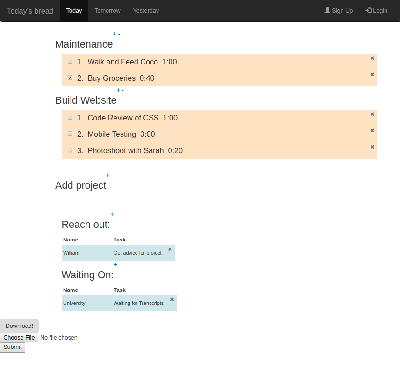Remove the Buy Groceries task
This screenshot has height=368, width=400.
pyautogui.click(x=372, y=74)
